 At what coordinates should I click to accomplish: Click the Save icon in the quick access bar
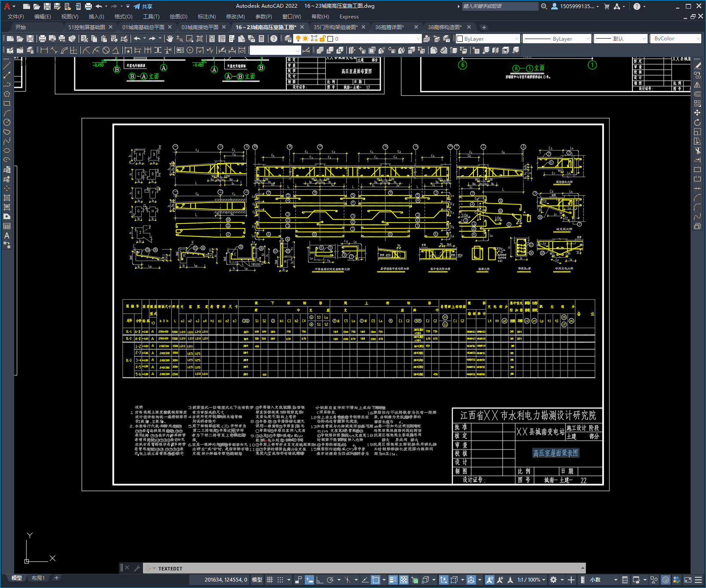(47, 6)
